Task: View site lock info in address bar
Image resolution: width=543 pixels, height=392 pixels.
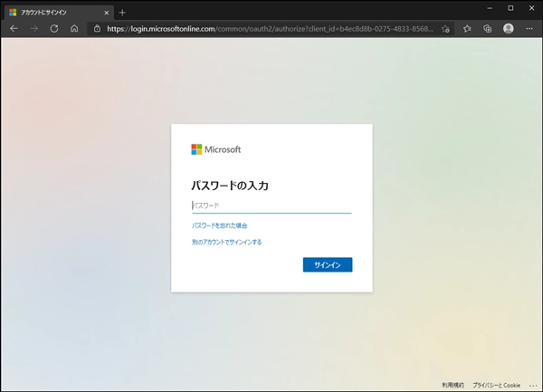Action: click(x=98, y=29)
